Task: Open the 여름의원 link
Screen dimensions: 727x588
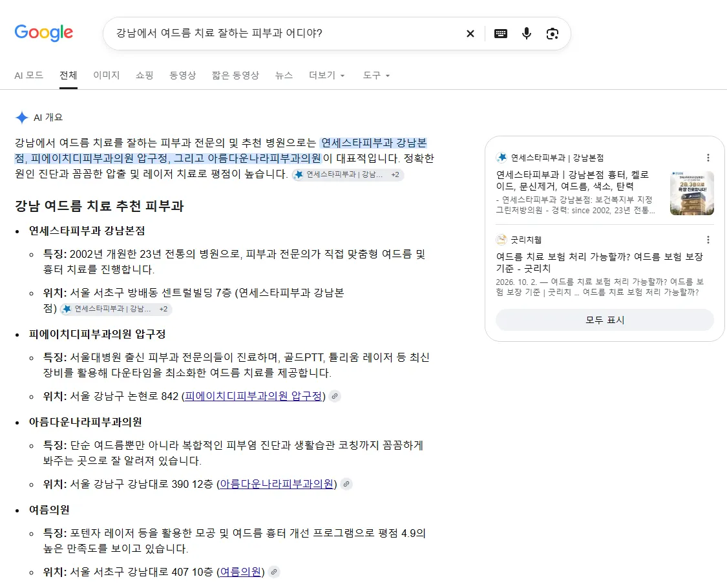Action: point(240,572)
